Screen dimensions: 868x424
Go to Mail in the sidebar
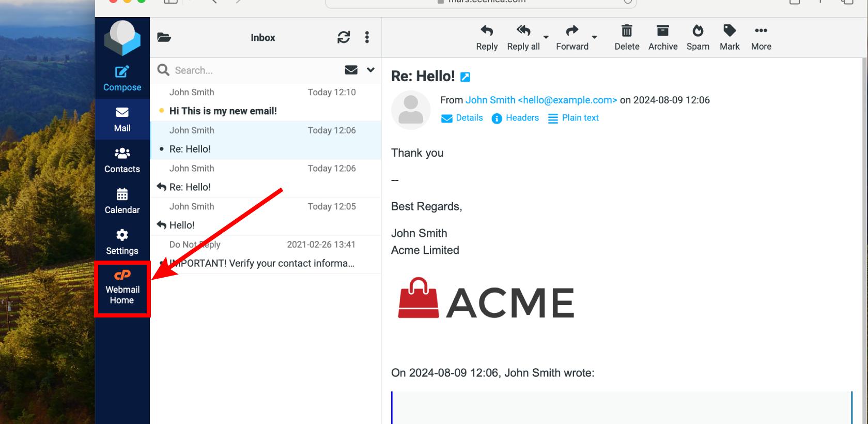[122, 119]
